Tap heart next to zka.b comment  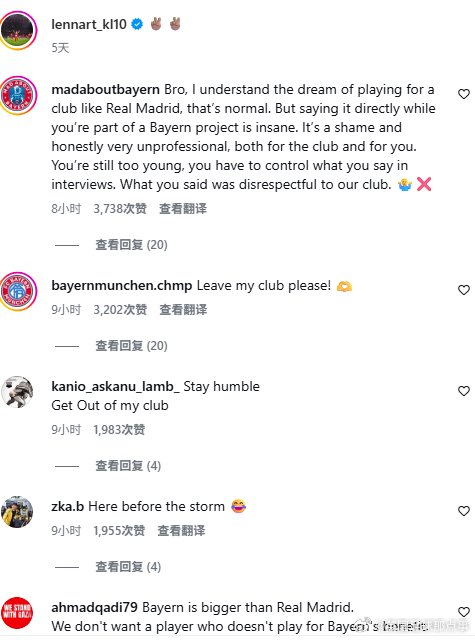tap(464, 511)
